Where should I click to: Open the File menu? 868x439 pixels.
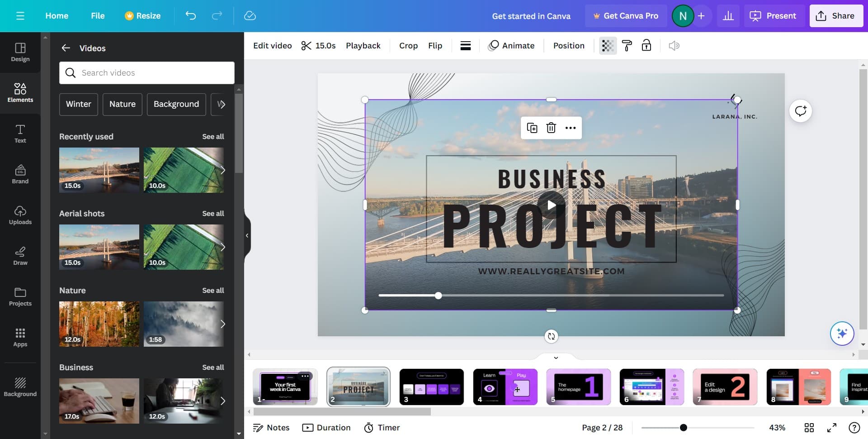[x=98, y=16]
